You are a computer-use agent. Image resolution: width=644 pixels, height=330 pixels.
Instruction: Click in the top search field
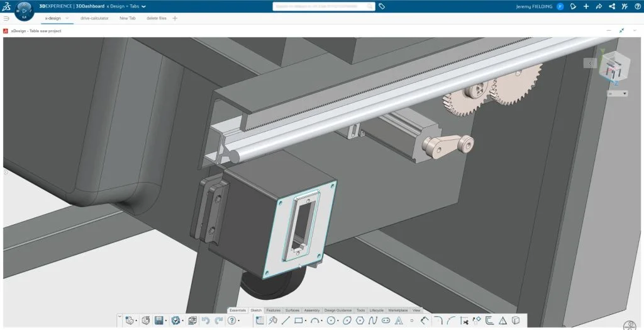[324, 6]
